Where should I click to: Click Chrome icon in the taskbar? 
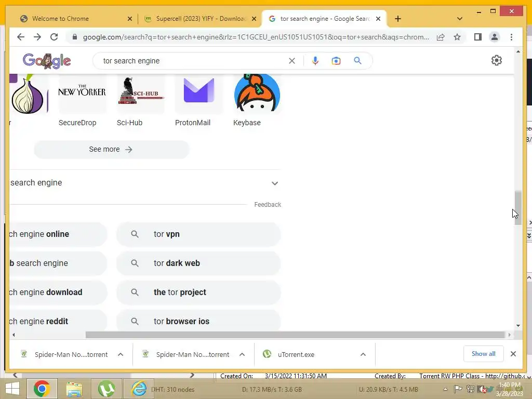[x=42, y=389]
